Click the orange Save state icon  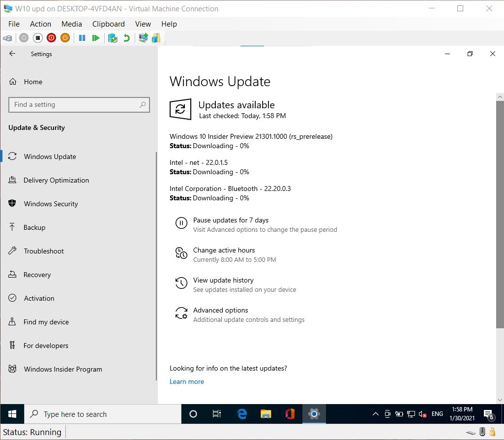point(65,38)
